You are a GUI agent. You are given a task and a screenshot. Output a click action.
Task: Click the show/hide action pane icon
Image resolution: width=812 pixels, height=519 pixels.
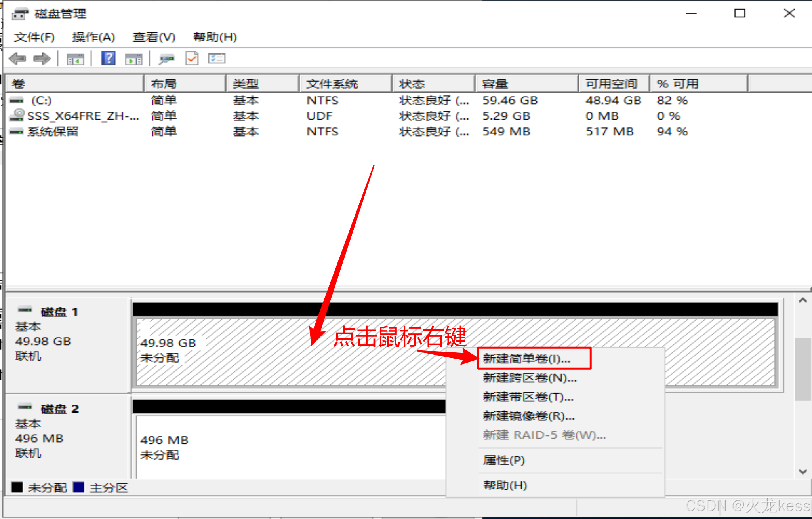[x=133, y=59]
